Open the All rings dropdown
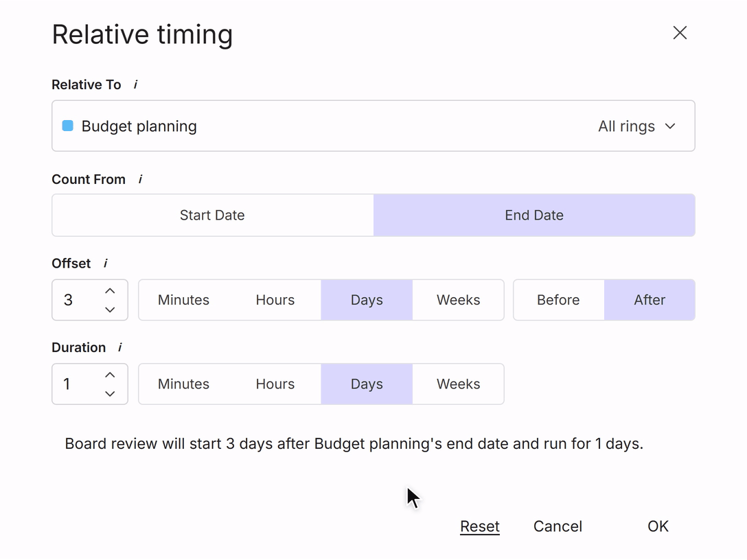Viewport: 747px width, 560px height. click(x=636, y=126)
